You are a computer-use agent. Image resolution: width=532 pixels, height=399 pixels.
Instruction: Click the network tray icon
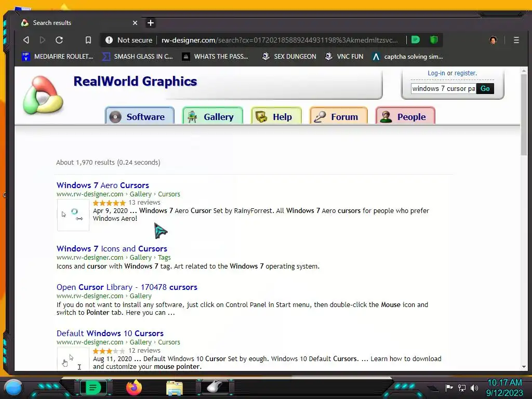[461, 388]
